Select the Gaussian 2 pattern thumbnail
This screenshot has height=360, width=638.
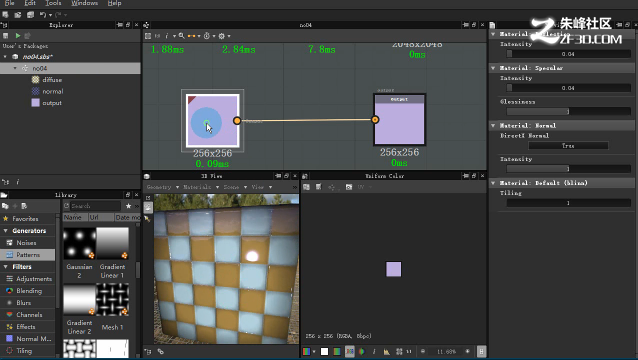coord(79,243)
